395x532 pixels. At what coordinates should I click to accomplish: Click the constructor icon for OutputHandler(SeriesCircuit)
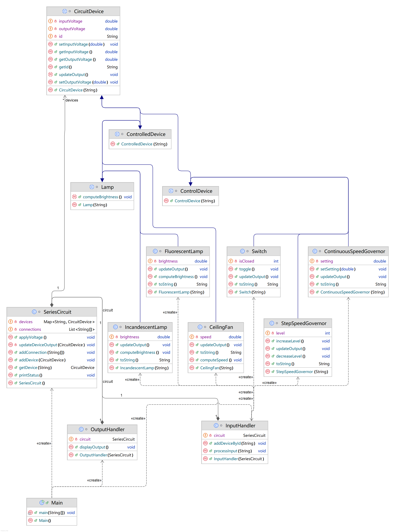click(71, 454)
